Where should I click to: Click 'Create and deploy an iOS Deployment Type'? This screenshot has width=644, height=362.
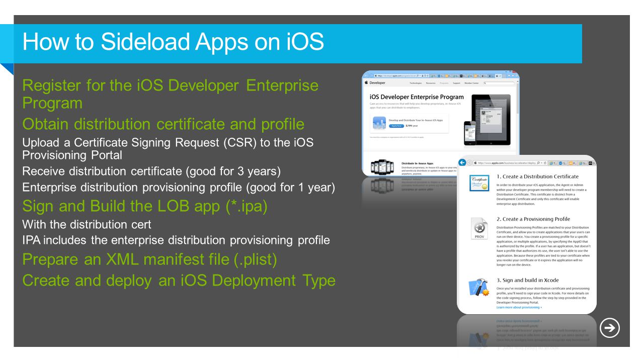pyautogui.click(x=179, y=280)
